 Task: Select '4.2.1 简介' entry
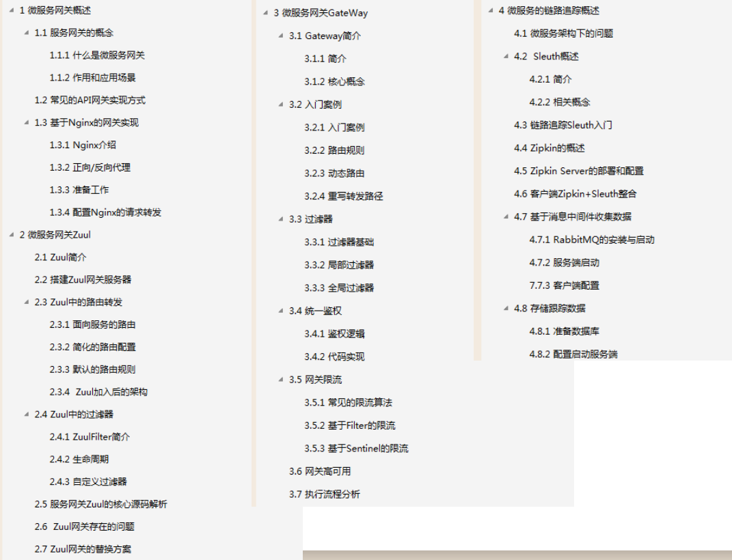coord(550,79)
